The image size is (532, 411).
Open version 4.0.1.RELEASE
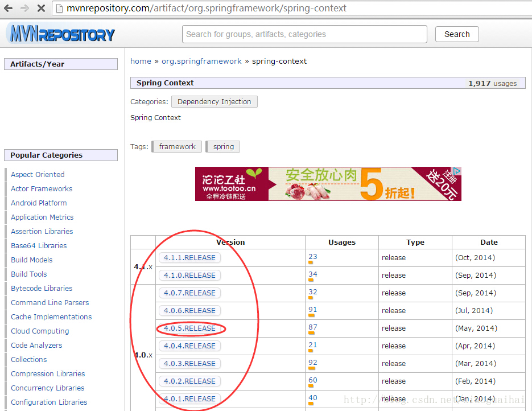point(189,399)
